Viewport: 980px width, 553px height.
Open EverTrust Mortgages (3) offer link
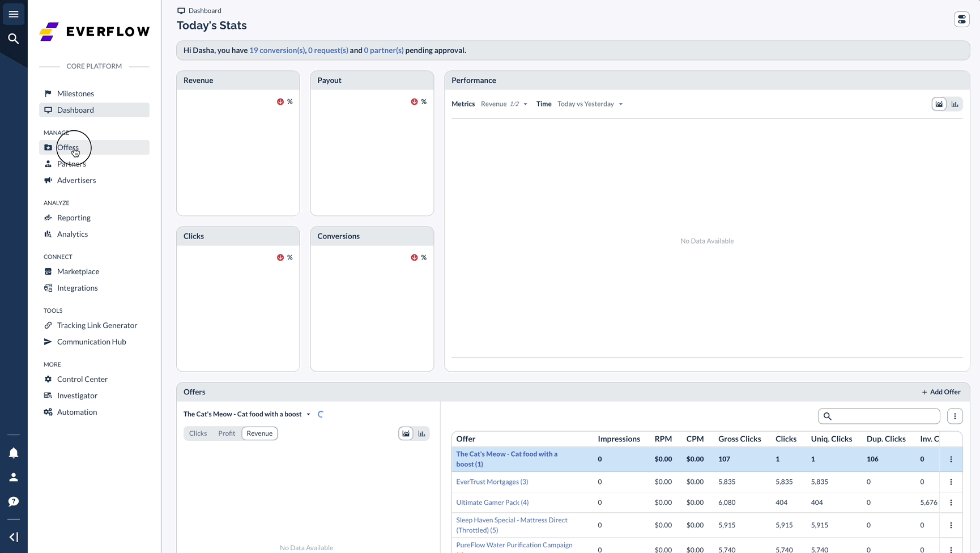tap(492, 482)
